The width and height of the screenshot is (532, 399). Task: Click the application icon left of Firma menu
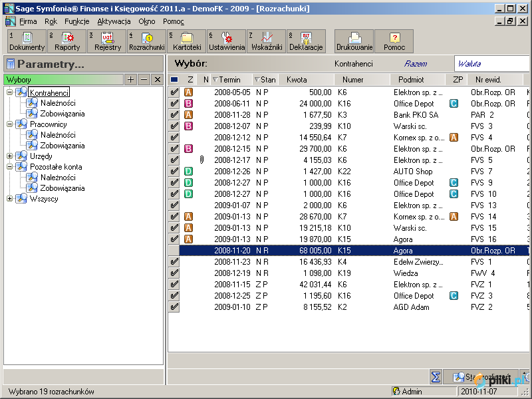point(10,21)
